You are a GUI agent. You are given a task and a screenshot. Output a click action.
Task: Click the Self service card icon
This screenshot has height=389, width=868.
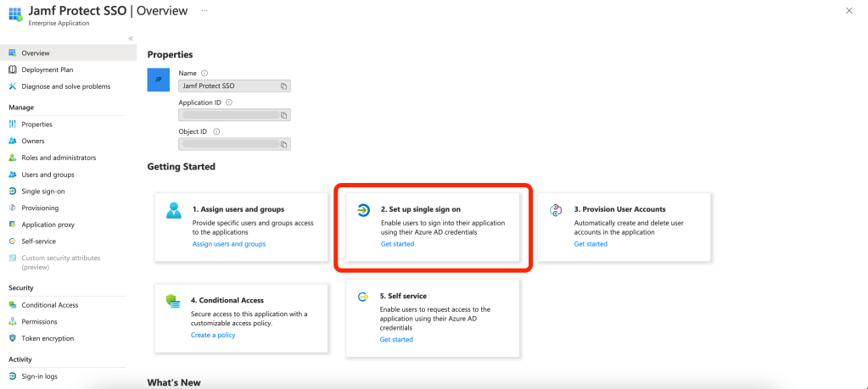pos(363,297)
